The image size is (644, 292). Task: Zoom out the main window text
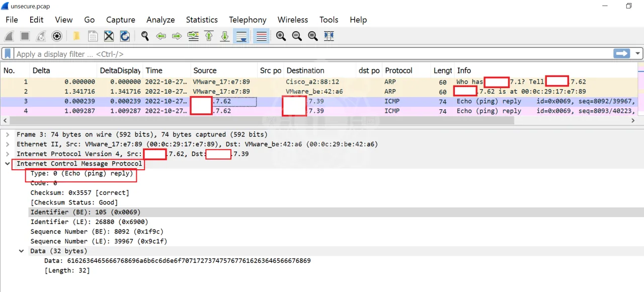[x=297, y=36]
